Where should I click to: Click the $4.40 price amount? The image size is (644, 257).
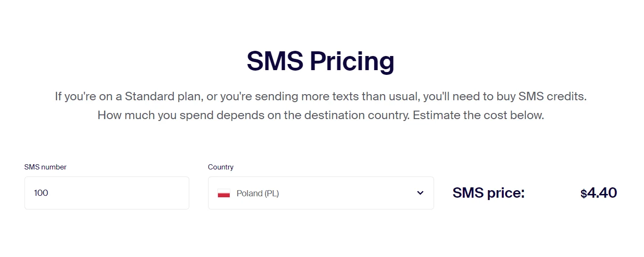(598, 193)
